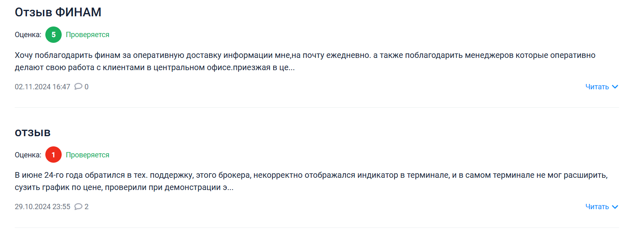
Task: Expand the 29.10.2024 review using its chevron arrow
Action: [615, 207]
